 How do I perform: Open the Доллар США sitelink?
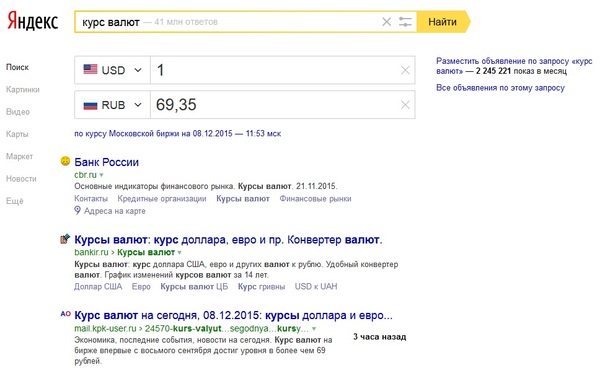coord(98,287)
